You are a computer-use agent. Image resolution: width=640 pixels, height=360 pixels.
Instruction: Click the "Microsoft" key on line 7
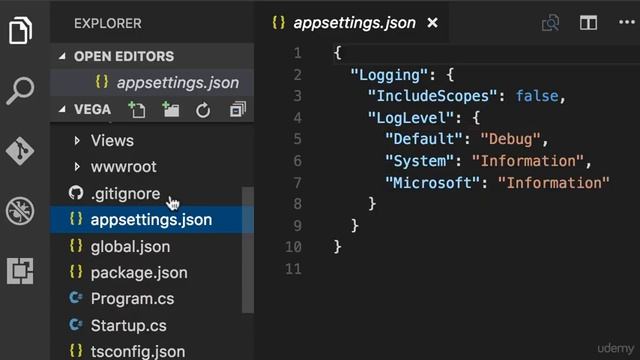[x=433, y=183]
